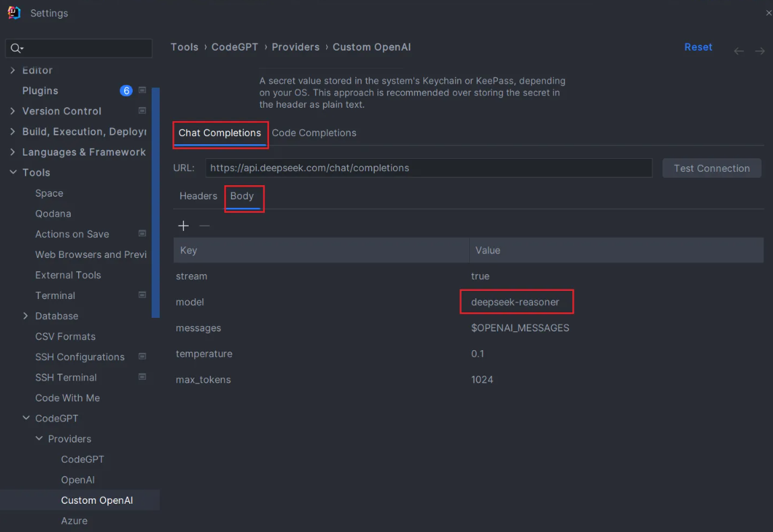Select CodeGPT provider under Providers
The image size is (773, 532).
pos(83,459)
